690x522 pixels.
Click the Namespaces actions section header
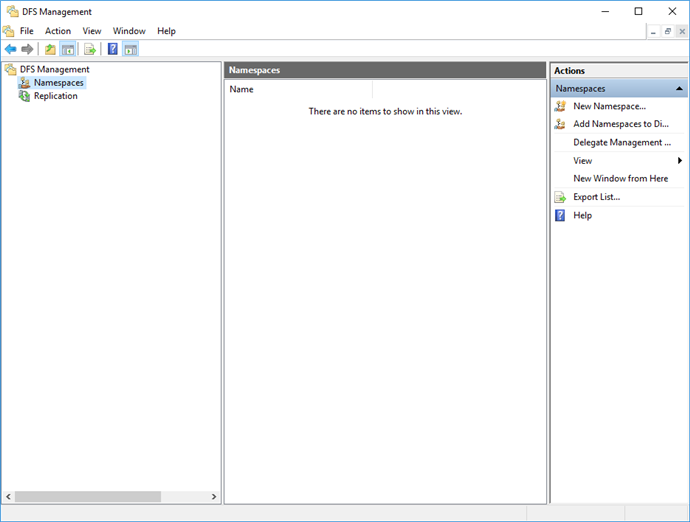click(618, 88)
